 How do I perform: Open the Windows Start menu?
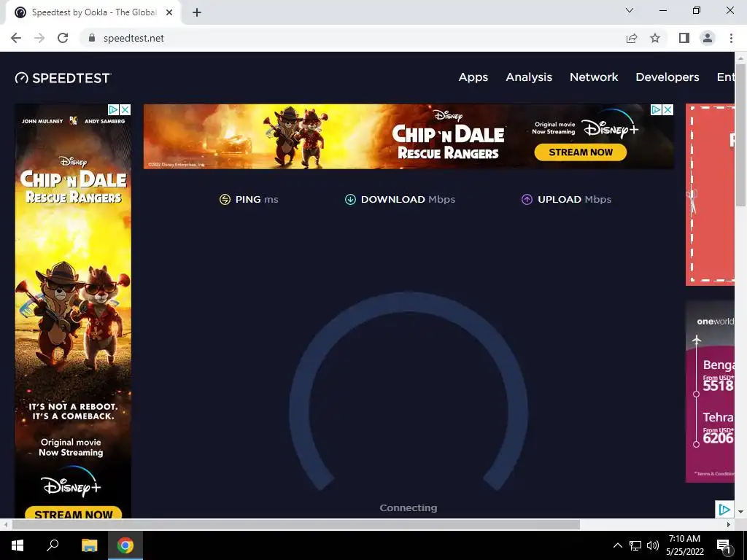click(x=18, y=545)
